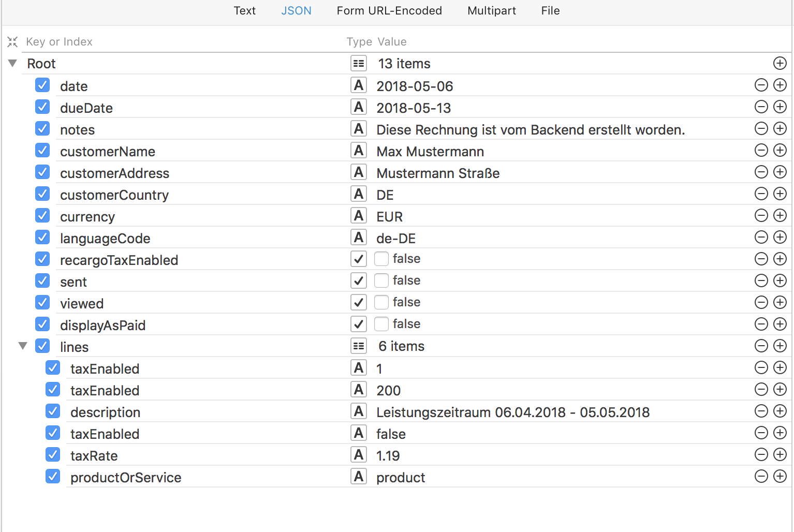Set displayAsPaid value checkbox to true
794x532 pixels.
point(381,324)
